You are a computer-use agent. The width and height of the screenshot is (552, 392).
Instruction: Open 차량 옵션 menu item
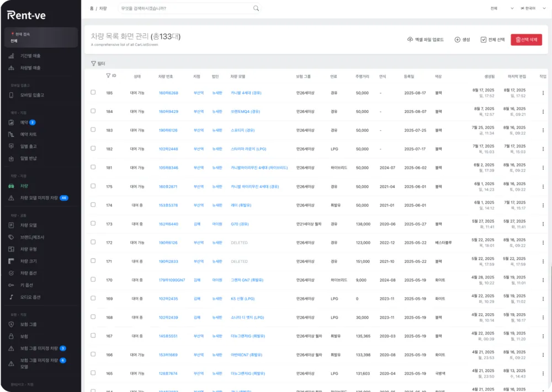coord(29,273)
